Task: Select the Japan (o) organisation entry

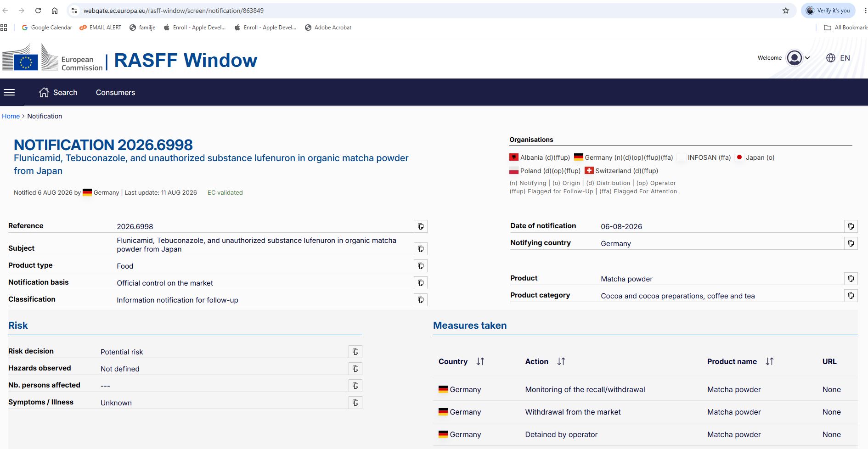Action: (x=755, y=157)
